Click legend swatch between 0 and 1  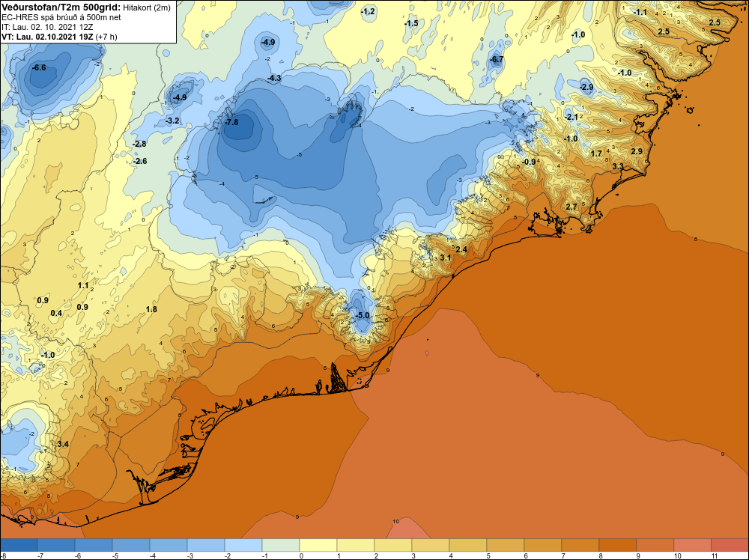pos(318,545)
